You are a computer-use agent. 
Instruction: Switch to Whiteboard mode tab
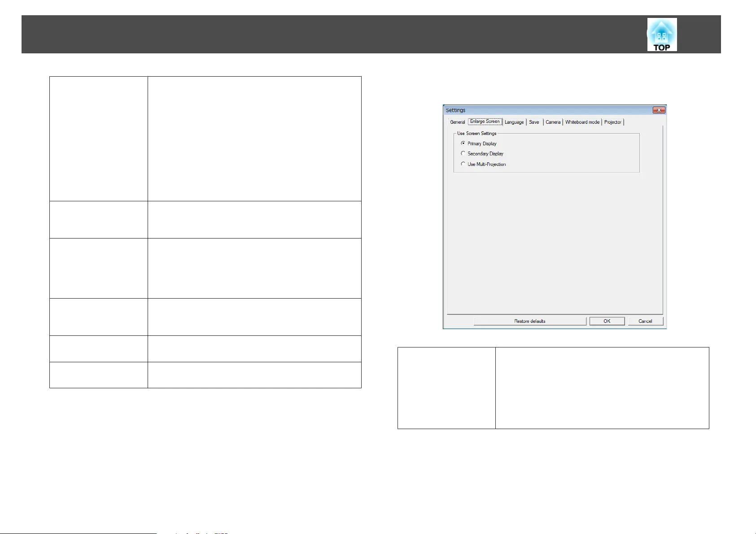(582, 122)
